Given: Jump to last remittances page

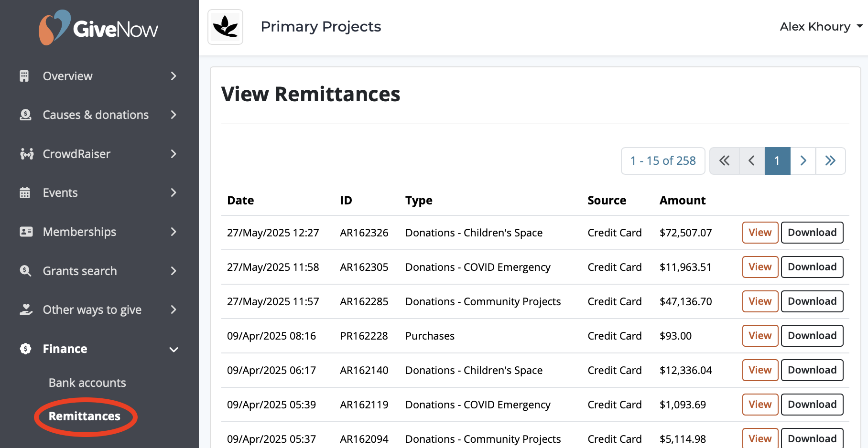Looking at the screenshot, I should (831, 161).
